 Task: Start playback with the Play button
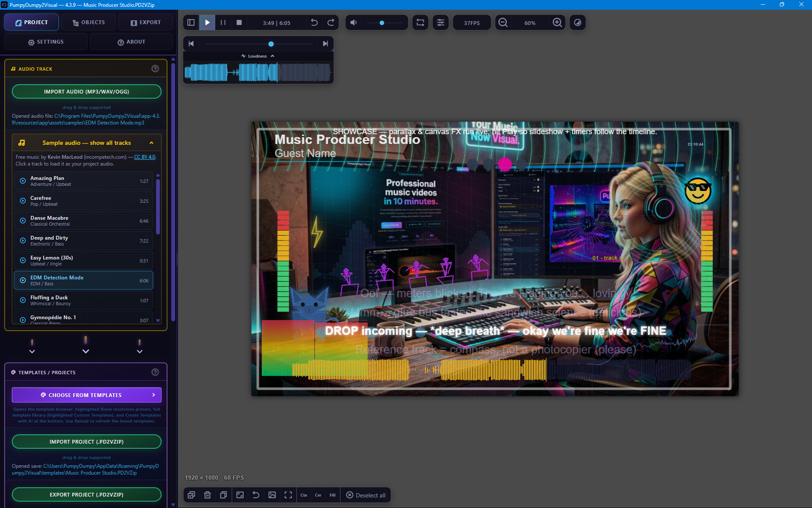207,22
